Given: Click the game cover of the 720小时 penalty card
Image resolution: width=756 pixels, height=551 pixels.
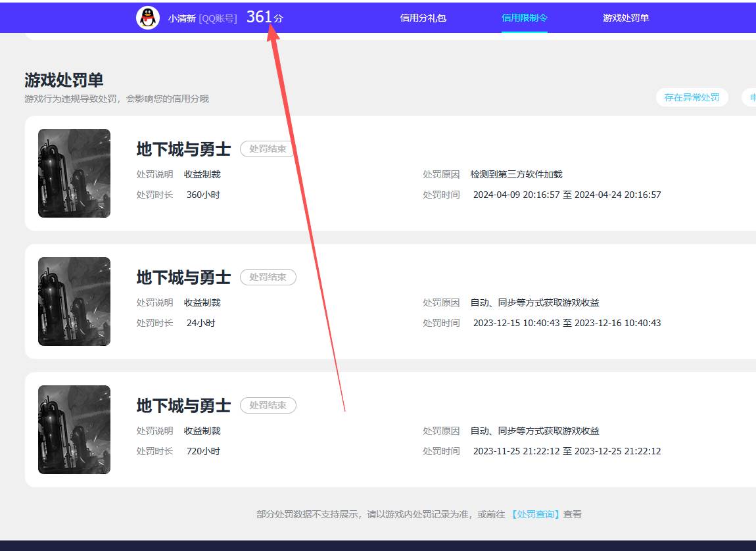Looking at the screenshot, I should click(x=74, y=429).
